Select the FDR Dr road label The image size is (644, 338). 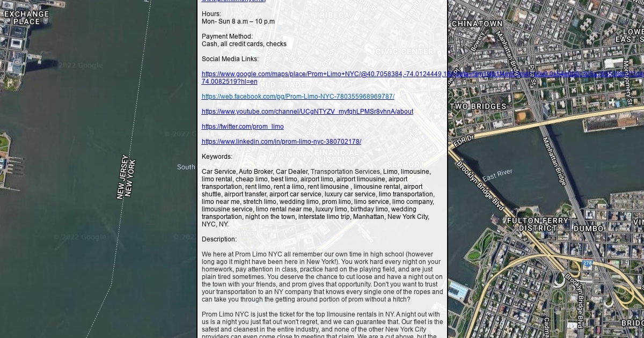[464, 142]
